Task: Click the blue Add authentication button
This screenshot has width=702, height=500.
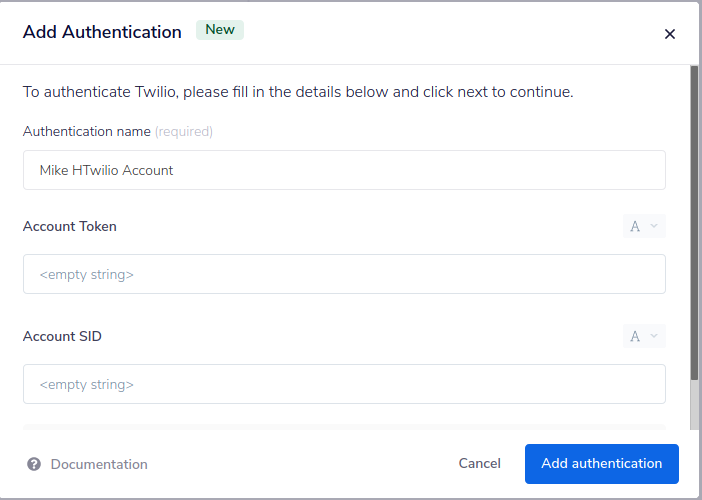Action: [601, 464]
